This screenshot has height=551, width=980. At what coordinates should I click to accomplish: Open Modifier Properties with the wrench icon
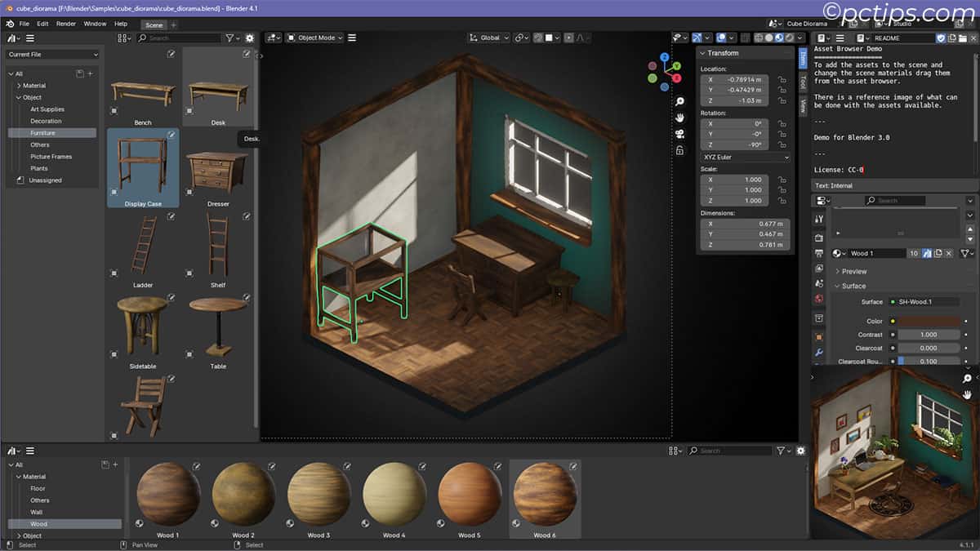819,352
